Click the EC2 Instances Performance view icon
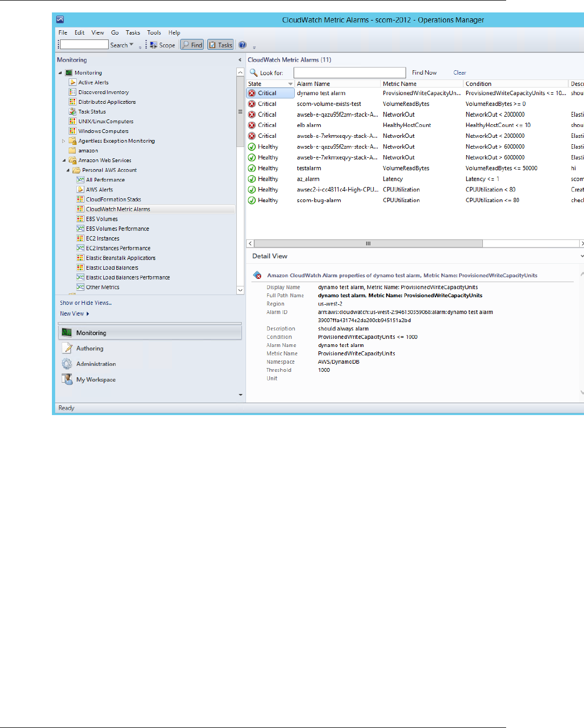 point(80,248)
